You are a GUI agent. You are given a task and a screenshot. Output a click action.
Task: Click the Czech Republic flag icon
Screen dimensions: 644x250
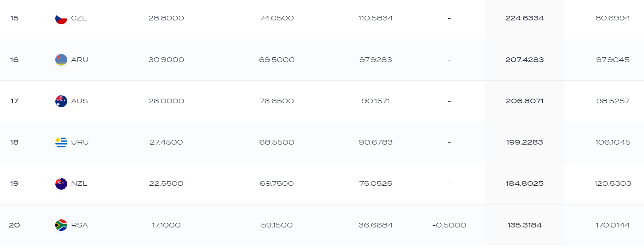coord(61,18)
